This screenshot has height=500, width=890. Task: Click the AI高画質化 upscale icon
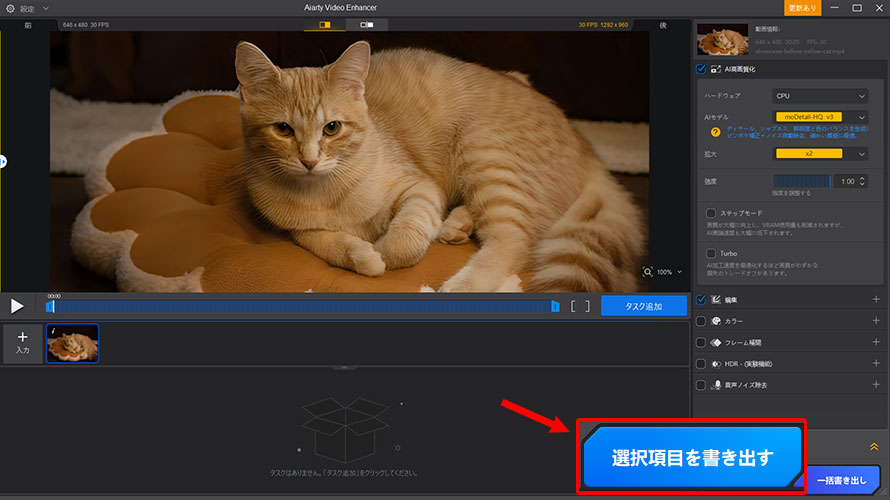[716, 69]
